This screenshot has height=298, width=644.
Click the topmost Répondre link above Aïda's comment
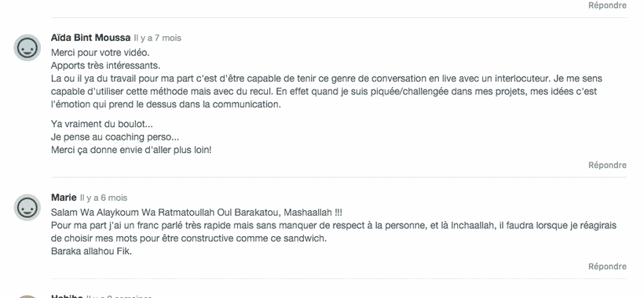pyautogui.click(x=607, y=5)
